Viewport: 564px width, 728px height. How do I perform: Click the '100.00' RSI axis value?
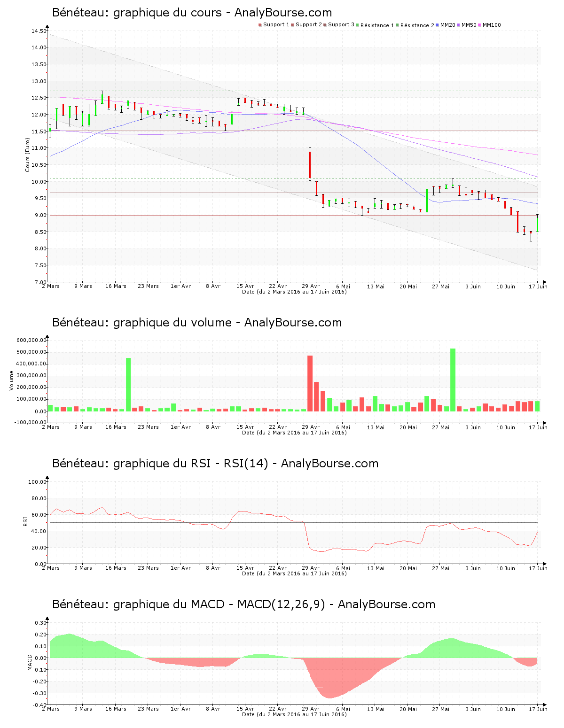click(38, 482)
